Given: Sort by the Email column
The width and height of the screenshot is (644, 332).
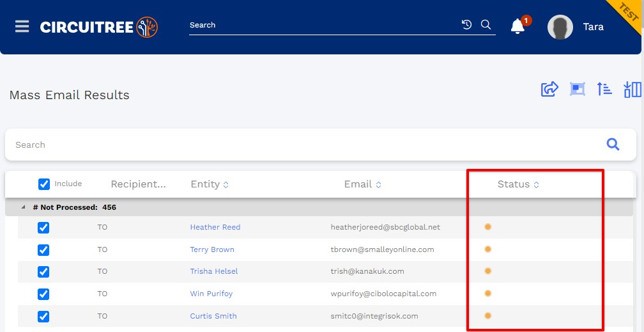Looking at the screenshot, I should 363,184.
